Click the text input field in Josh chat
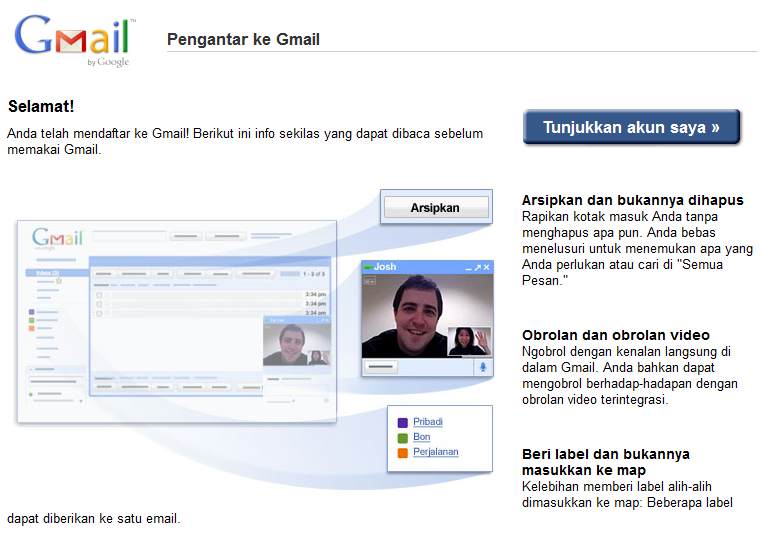The height and width of the screenshot is (538, 762). coord(381,366)
